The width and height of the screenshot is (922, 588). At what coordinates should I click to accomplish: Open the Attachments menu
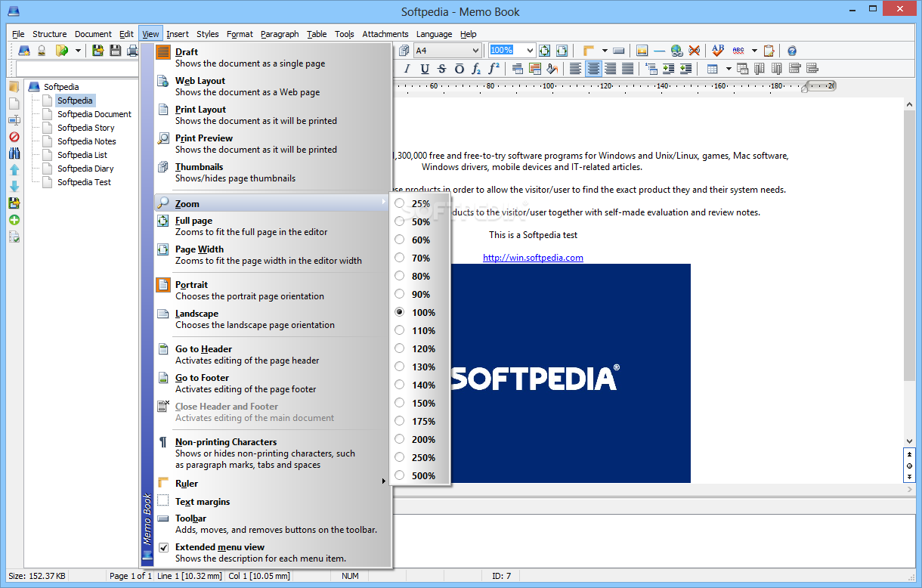[x=385, y=34]
